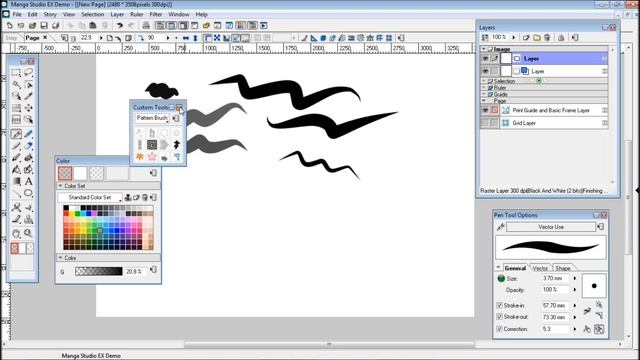The image size is (640, 360).
Task: Switch to the Vector tab
Action: 540,268
